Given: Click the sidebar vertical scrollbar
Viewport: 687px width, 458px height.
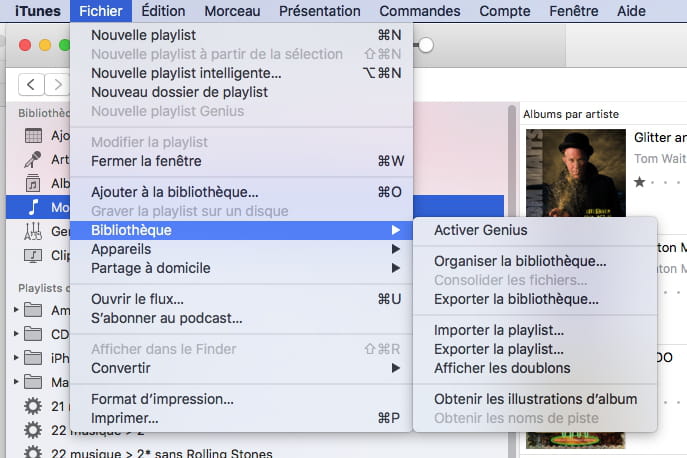Looking at the screenshot, I should [x=512, y=280].
